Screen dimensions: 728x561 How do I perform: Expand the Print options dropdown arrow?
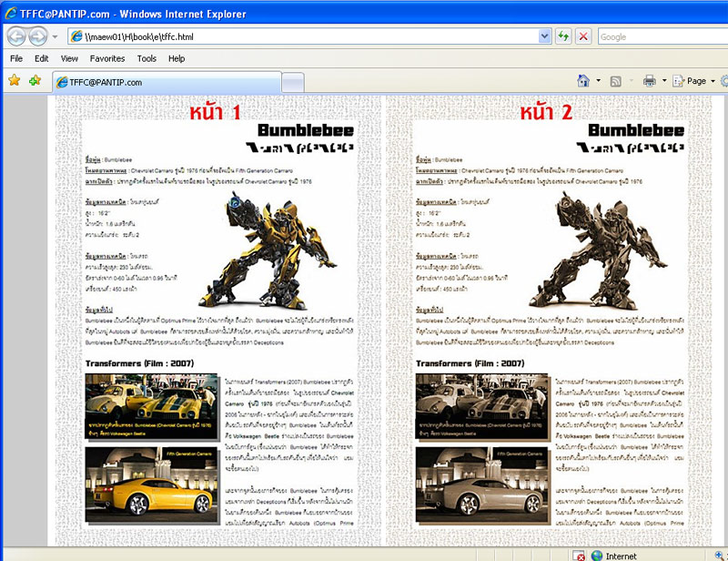(664, 81)
